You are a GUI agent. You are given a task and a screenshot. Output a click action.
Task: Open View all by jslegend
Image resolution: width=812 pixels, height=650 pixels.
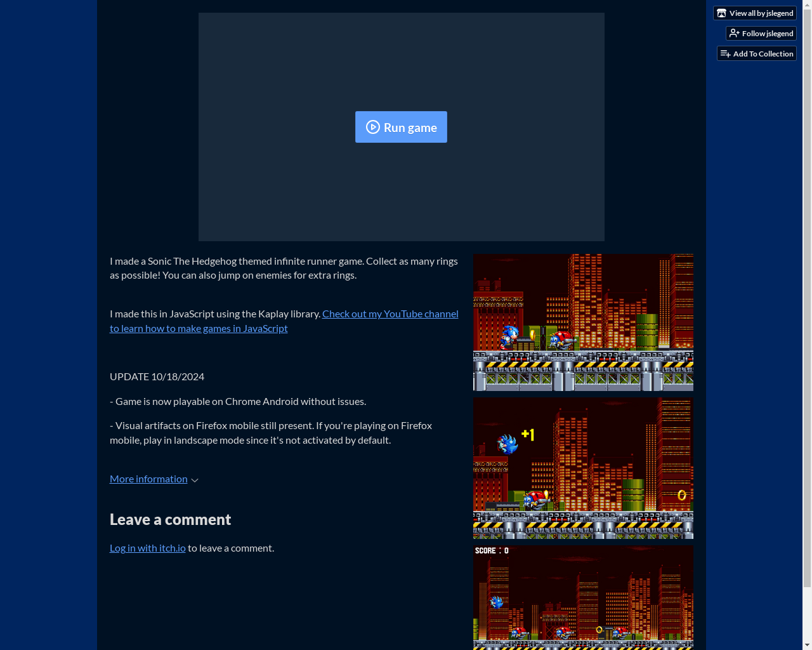755,13
